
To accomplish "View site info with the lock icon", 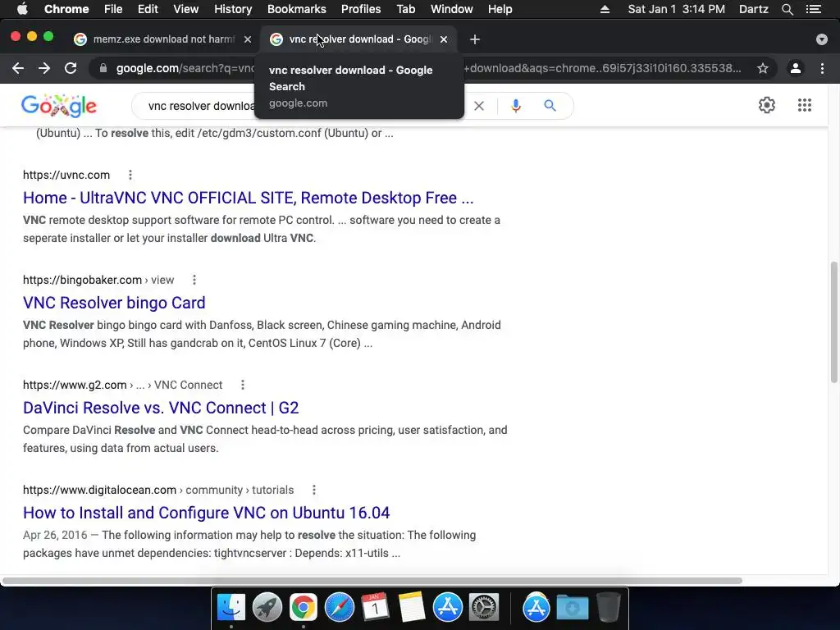I will 103,68.
